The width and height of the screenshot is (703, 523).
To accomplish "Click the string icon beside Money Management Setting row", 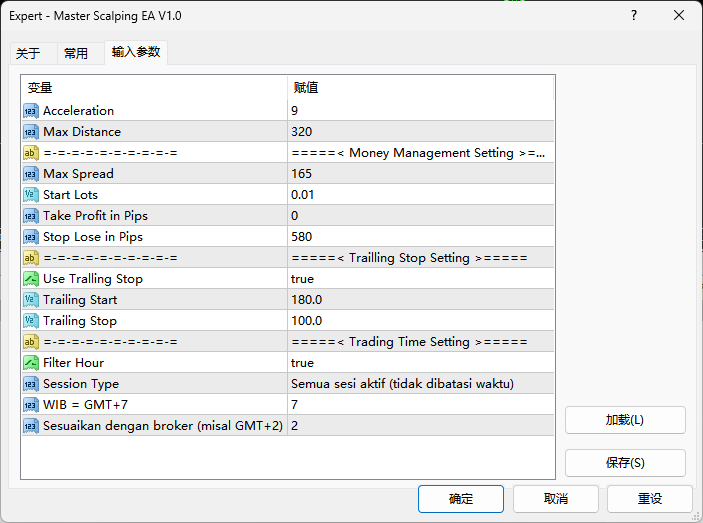I will (x=31, y=153).
